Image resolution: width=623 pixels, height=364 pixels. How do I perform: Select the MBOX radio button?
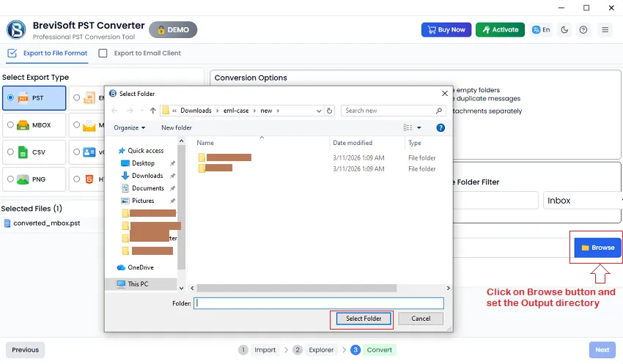tap(10, 125)
